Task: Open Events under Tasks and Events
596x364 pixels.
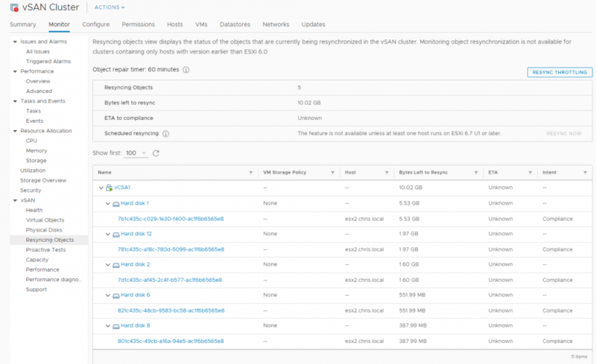Action: coord(34,121)
